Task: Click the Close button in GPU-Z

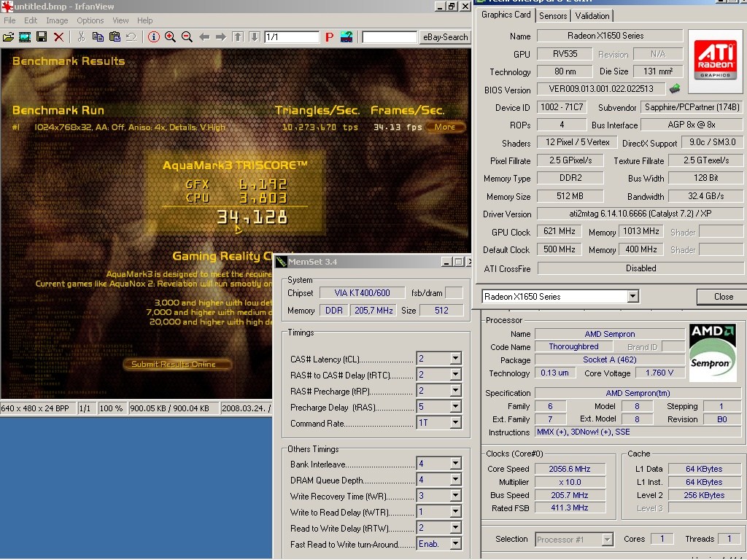Action: pos(723,297)
